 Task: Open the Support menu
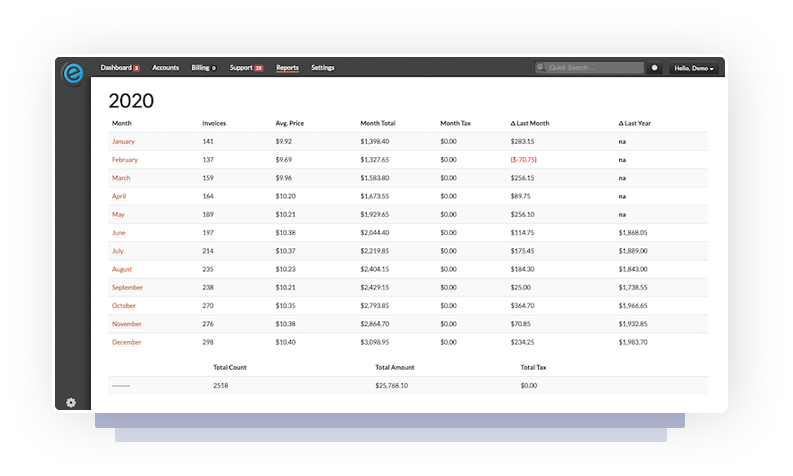tap(241, 67)
